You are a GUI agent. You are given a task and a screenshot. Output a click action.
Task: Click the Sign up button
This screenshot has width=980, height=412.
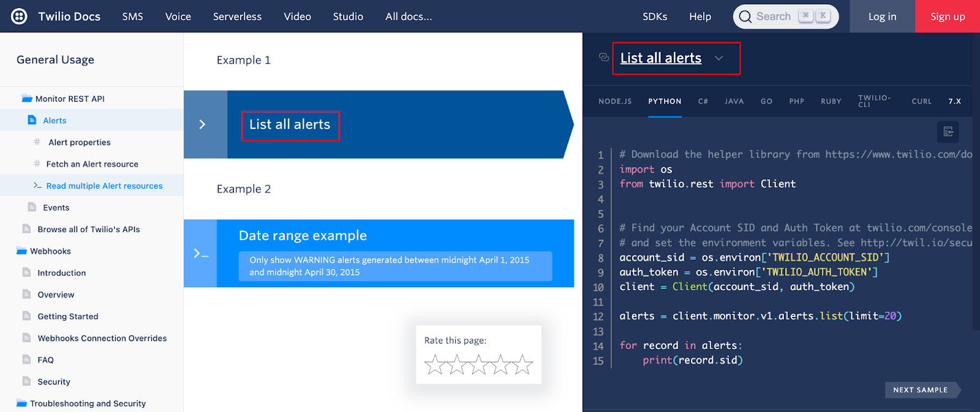click(x=947, y=17)
